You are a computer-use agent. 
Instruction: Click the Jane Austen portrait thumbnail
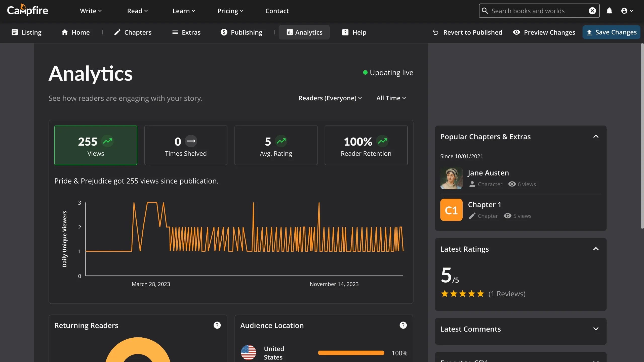click(451, 178)
